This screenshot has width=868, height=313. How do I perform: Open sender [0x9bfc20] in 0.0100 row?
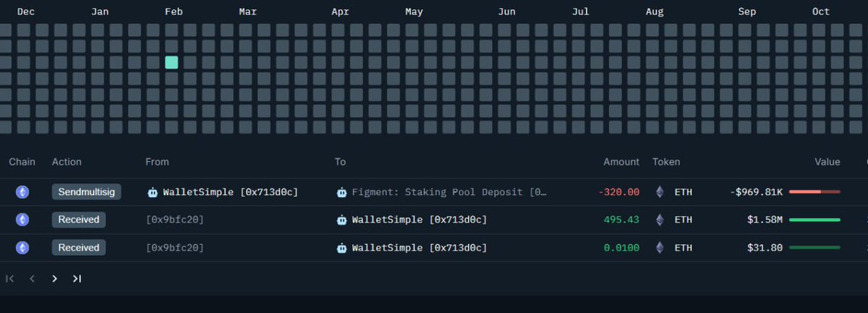[x=175, y=247]
